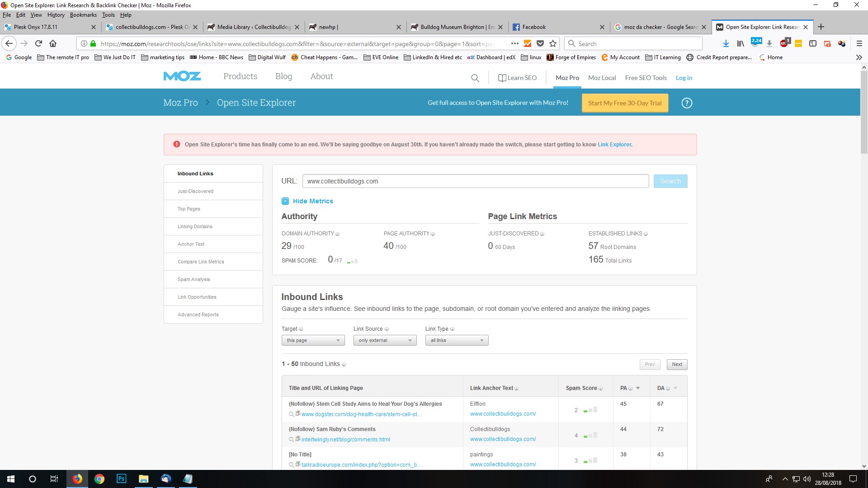The image size is (868, 488).
Task: Open Firefox Bookmarks menu
Action: (83, 15)
